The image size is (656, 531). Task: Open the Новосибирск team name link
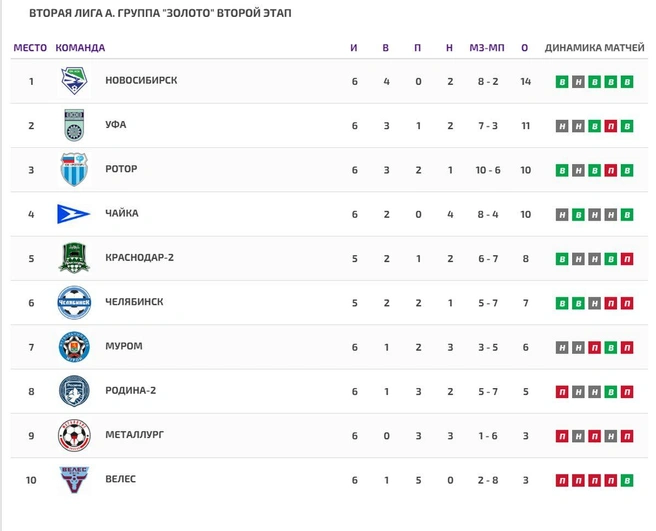coord(141,80)
